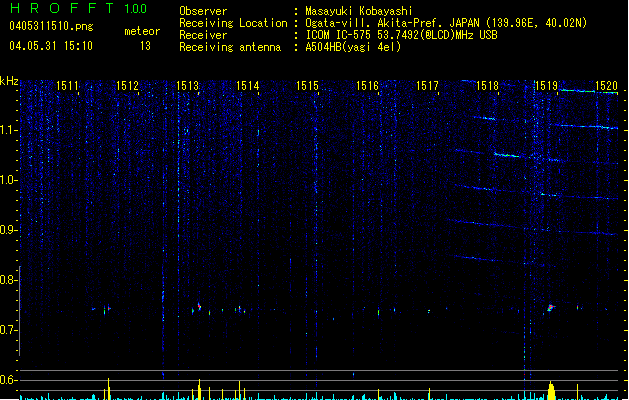Select the filename 0405311510.png
Screen dimensions: 629x400
point(51,26)
